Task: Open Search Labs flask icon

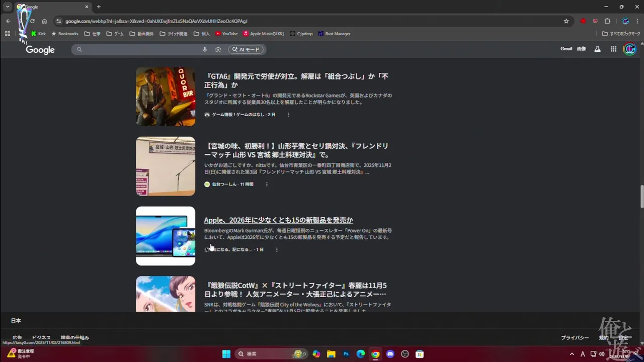Action: (597, 49)
